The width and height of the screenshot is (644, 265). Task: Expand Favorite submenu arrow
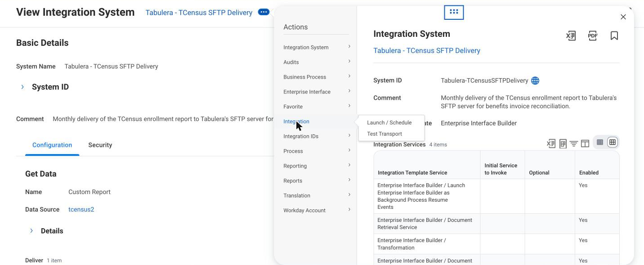click(349, 106)
